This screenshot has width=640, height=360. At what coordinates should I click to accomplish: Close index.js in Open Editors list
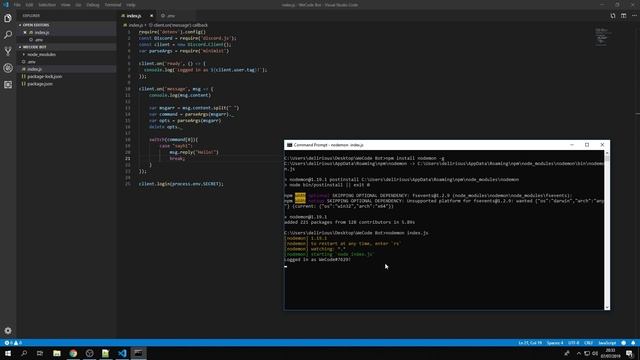(x=25, y=32)
